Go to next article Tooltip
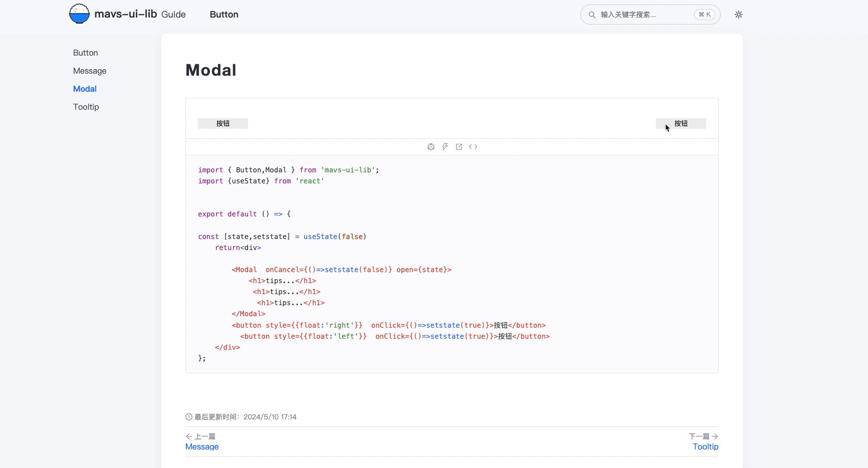The height and width of the screenshot is (468, 868). click(x=705, y=446)
